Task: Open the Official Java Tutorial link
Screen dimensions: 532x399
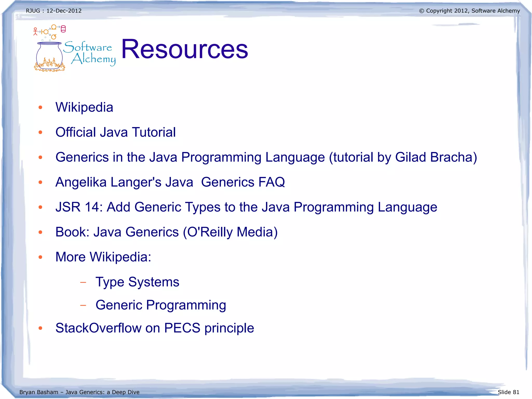Action: click(115, 132)
